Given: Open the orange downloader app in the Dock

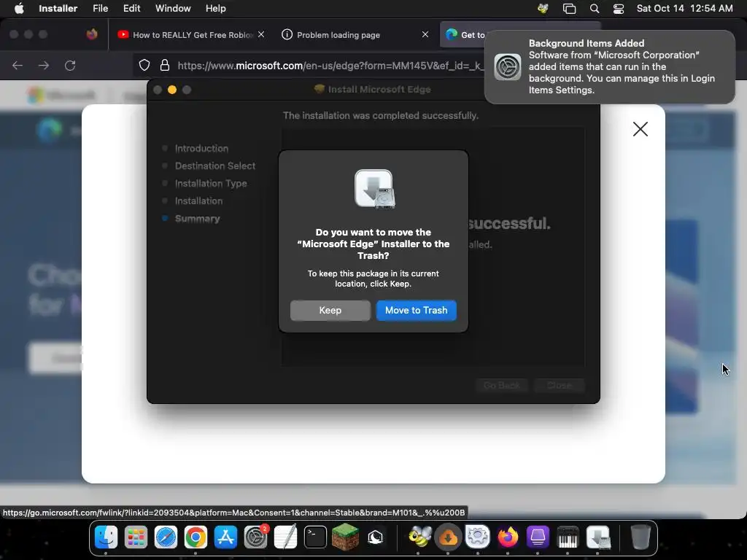Looking at the screenshot, I should coord(448,537).
